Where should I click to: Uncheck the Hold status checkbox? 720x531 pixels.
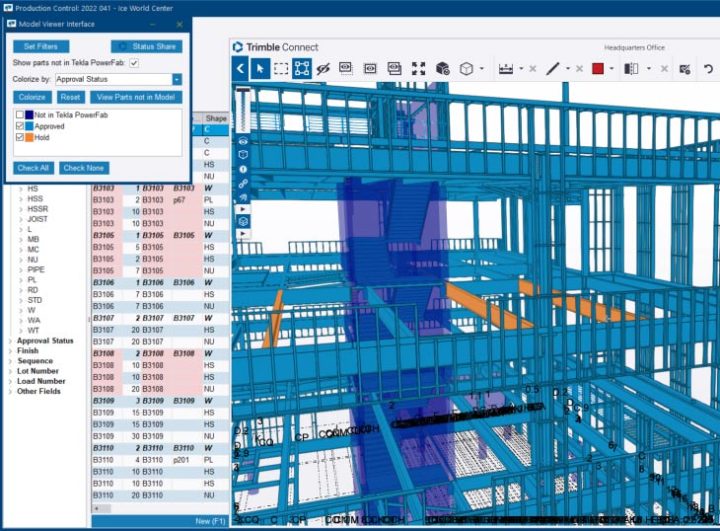20,138
